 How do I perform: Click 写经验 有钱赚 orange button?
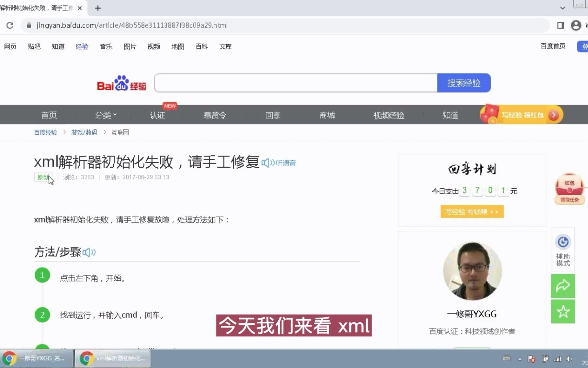(472, 212)
